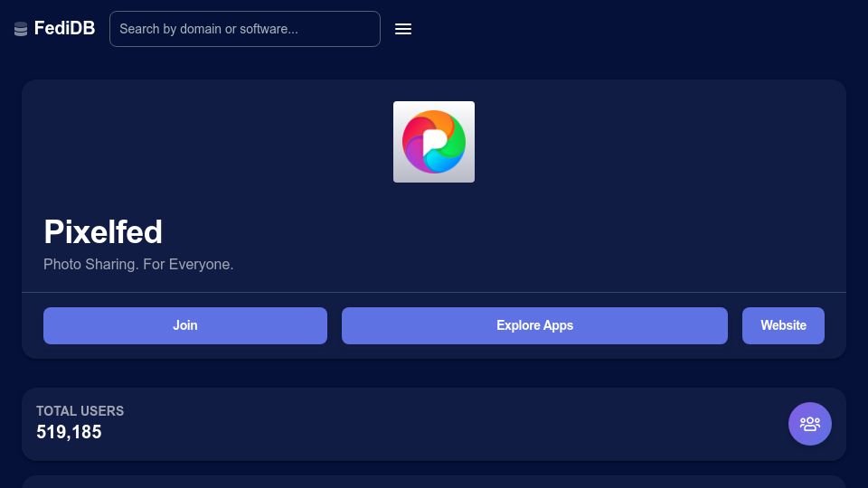Click the Join button
The image size is (868, 488).
185,325
